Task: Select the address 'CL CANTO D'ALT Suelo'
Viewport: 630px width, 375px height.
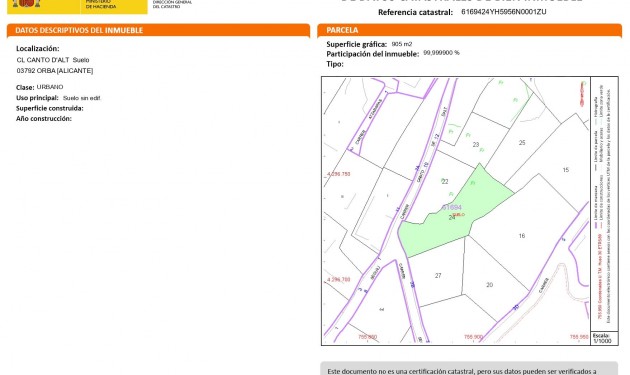Action: click(x=53, y=60)
